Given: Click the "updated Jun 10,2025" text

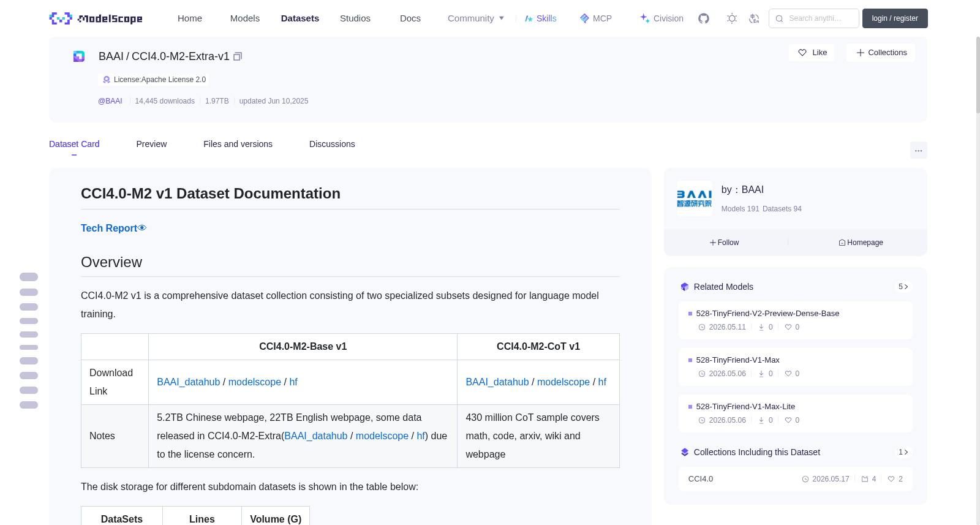Looking at the screenshot, I should [x=274, y=101].
